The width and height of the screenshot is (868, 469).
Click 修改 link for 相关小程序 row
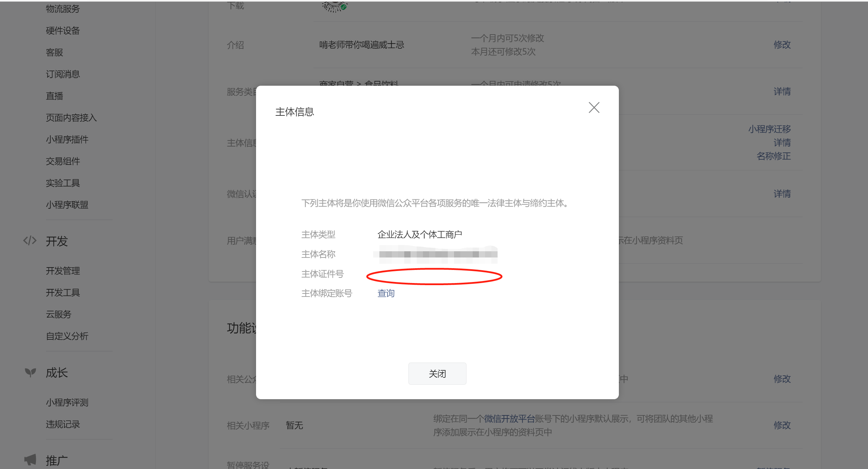[782, 425]
